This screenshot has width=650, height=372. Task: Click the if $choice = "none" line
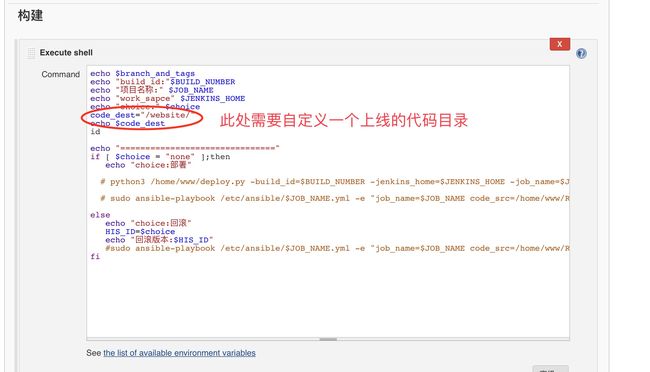[160, 157]
